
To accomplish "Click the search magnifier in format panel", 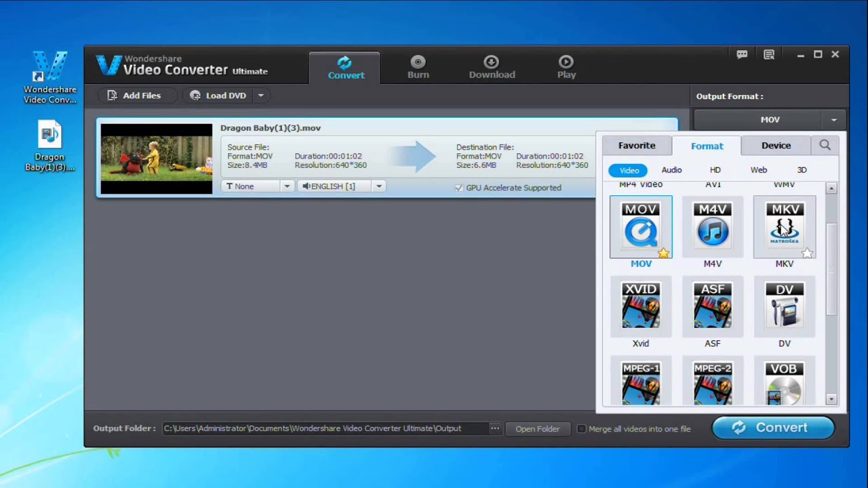I will click(825, 145).
